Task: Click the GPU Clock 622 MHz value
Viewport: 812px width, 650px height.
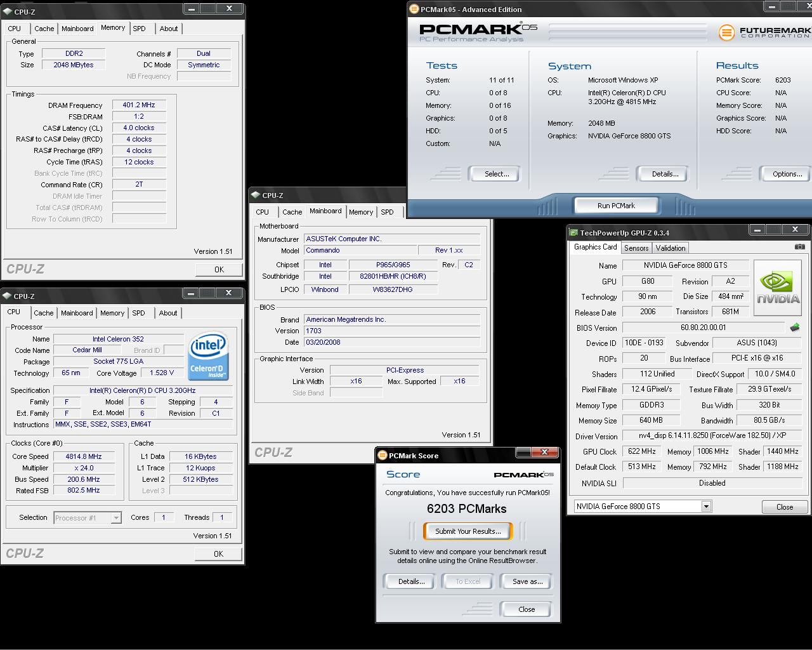Action: 642,451
